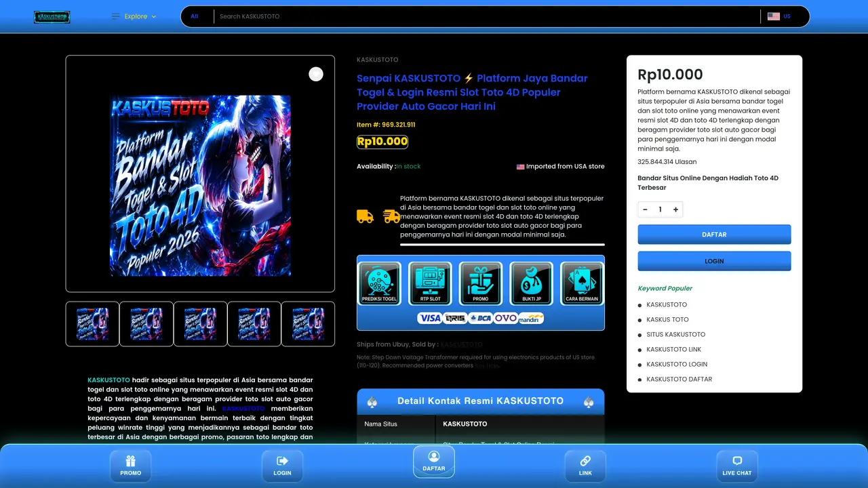Image resolution: width=868 pixels, height=488 pixels.
Task: Click the Detail Kontak Resmi KASKUSTOTO header
Action: [x=480, y=401]
